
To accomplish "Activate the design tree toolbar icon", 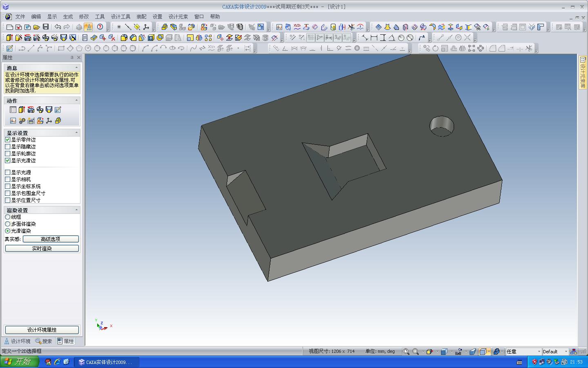I will click(88, 27).
